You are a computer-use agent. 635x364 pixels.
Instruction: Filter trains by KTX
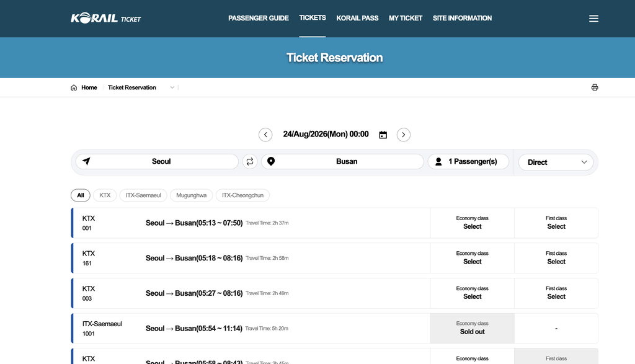pyautogui.click(x=105, y=195)
